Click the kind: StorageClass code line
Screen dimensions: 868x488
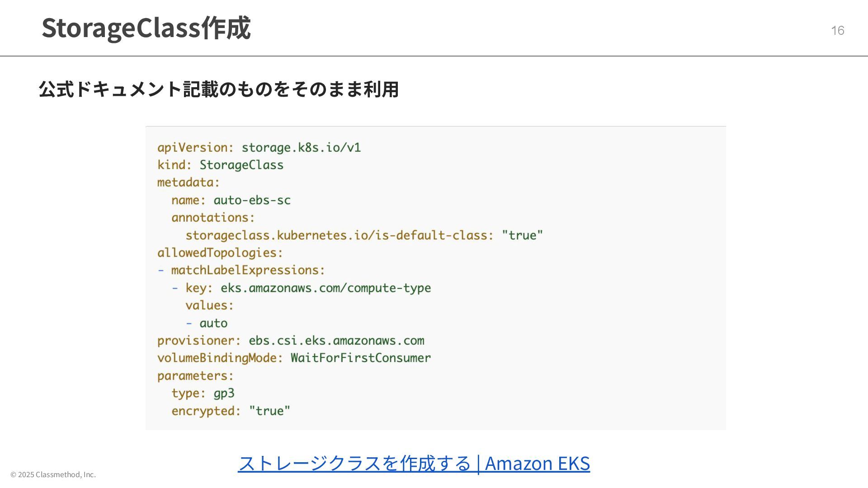220,165
